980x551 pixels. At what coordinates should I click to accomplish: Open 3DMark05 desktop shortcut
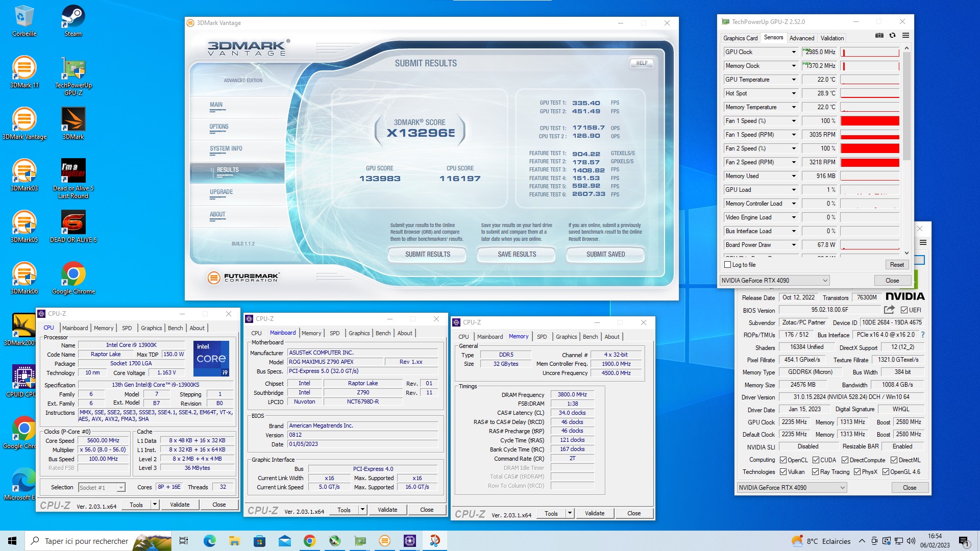(x=24, y=227)
